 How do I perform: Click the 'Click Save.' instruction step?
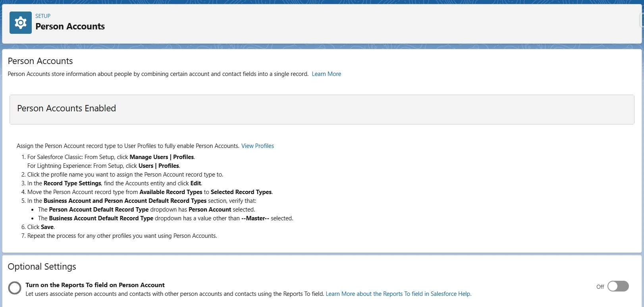tap(41, 227)
